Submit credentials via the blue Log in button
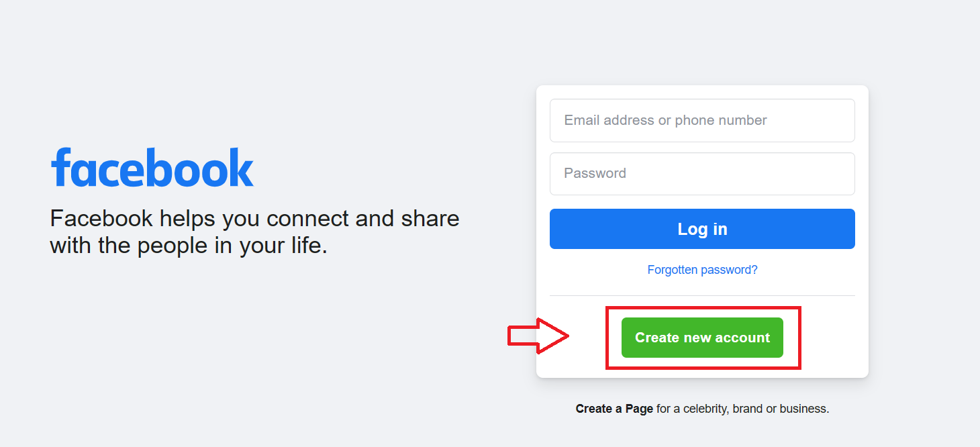 [x=702, y=228]
